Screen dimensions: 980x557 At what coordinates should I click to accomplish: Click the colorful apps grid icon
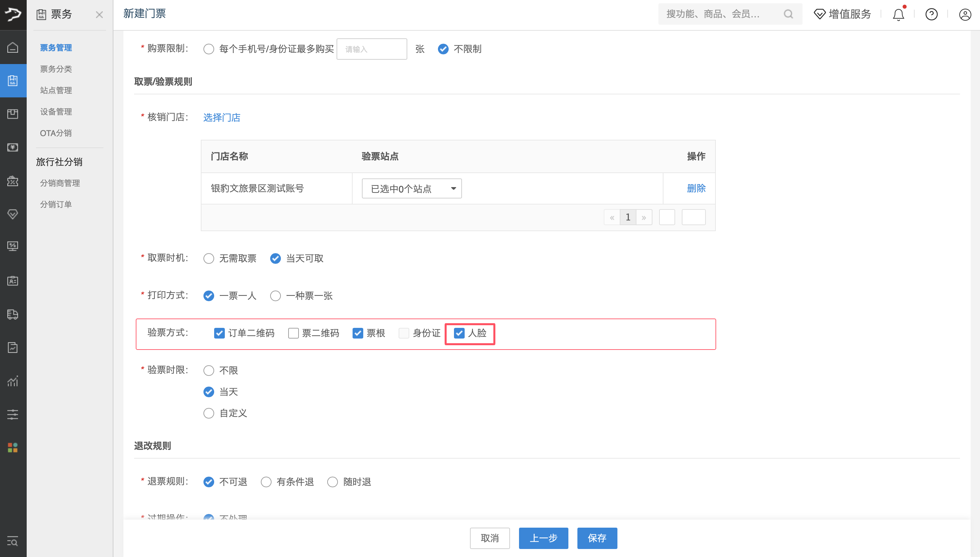pyautogui.click(x=13, y=447)
